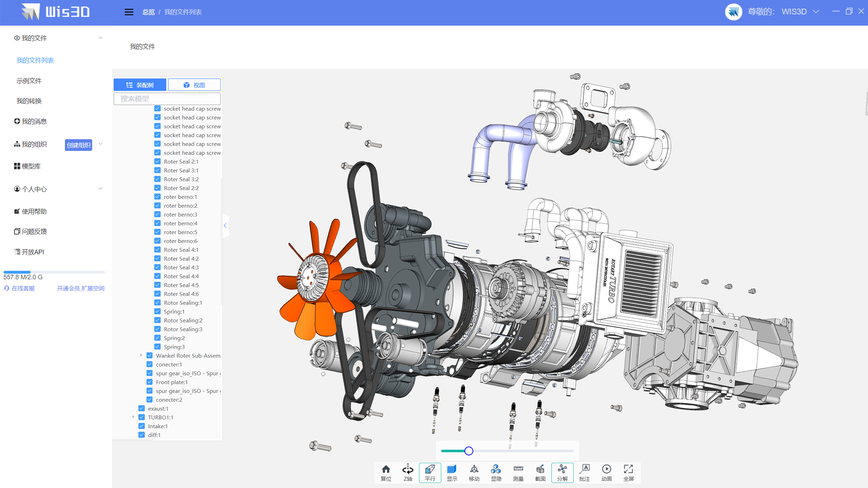Click the storage usage progress bar
Viewport: 868px width, 488px height.
54,272
